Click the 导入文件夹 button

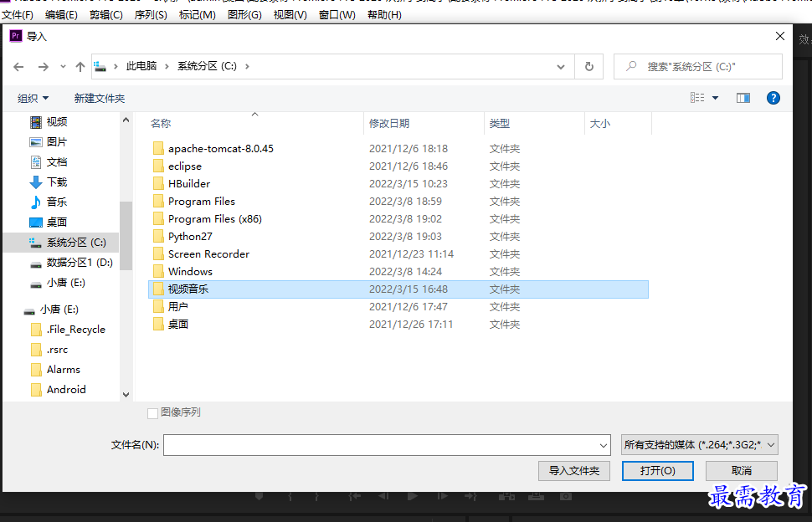pos(573,471)
